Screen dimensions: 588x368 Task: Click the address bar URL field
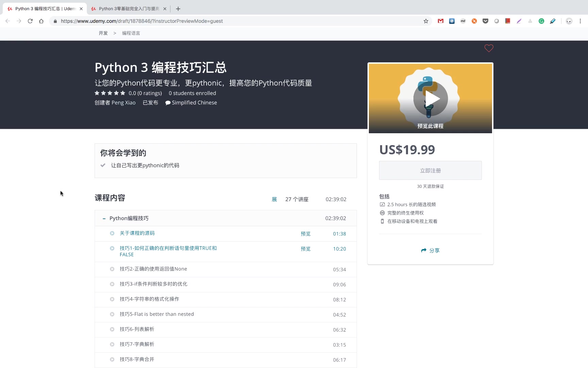click(238, 21)
